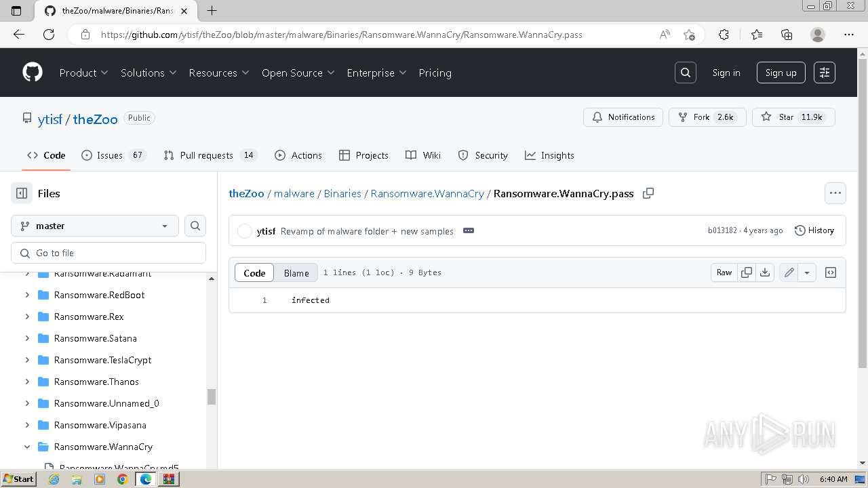The image size is (868, 488).
Task: Click the volume icon in system tray
Action: [x=804, y=479]
